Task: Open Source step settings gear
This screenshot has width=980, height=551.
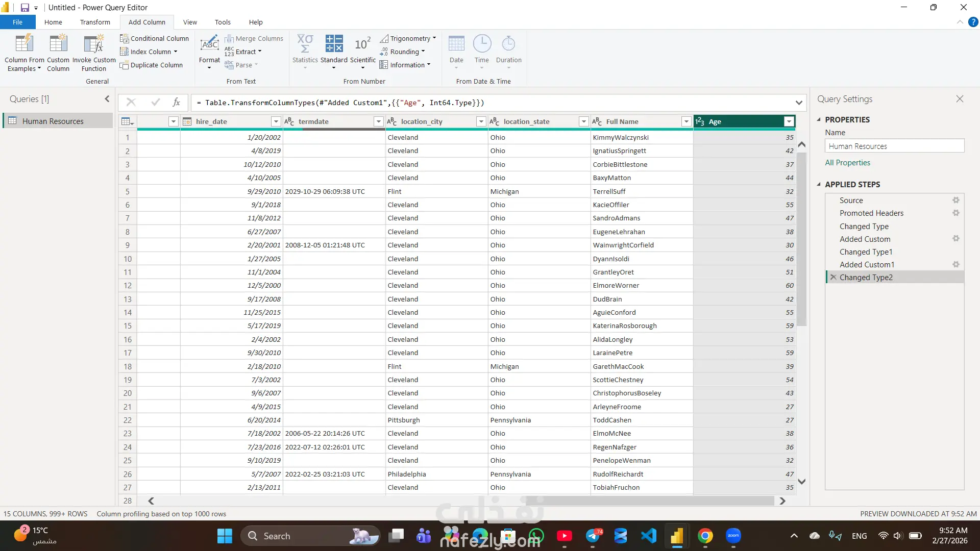Action: coord(955,201)
